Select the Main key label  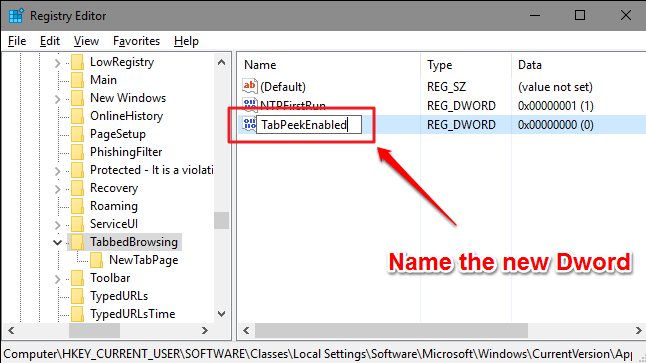(103, 80)
